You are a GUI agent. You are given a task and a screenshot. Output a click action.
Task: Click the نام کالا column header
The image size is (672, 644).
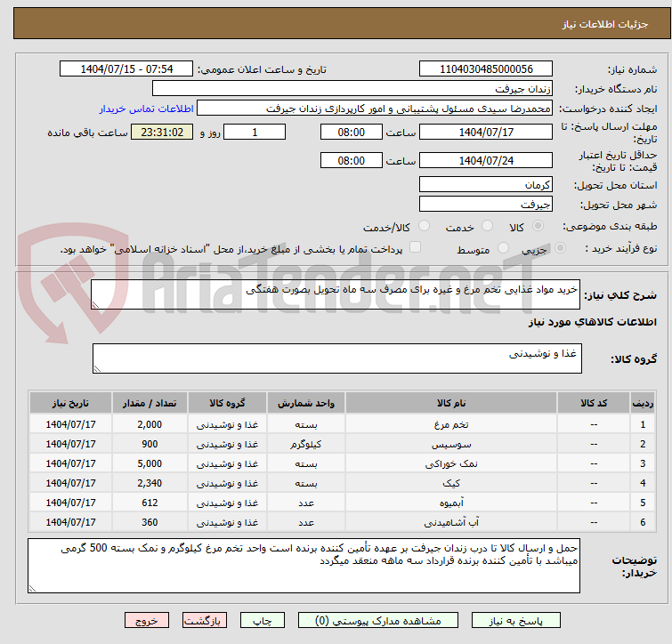(451, 403)
